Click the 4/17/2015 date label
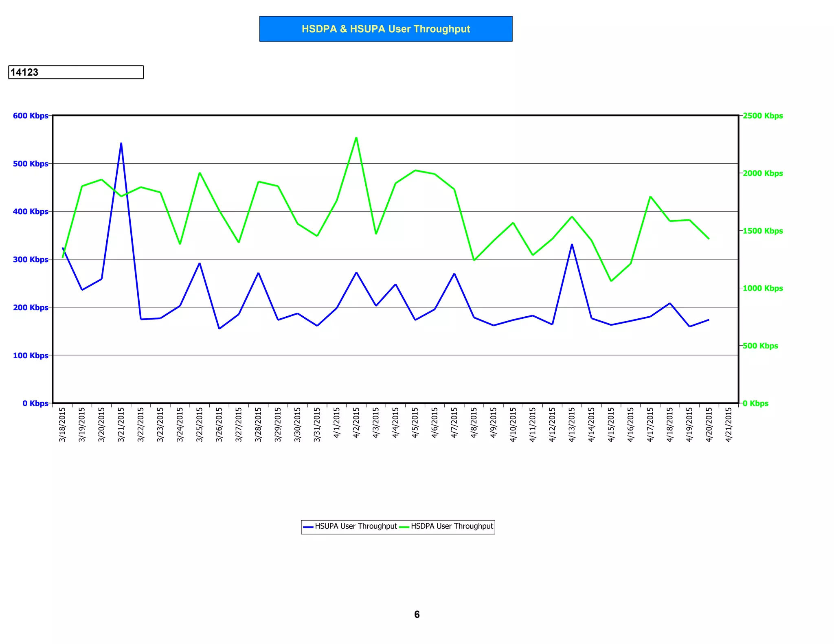 (x=650, y=425)
